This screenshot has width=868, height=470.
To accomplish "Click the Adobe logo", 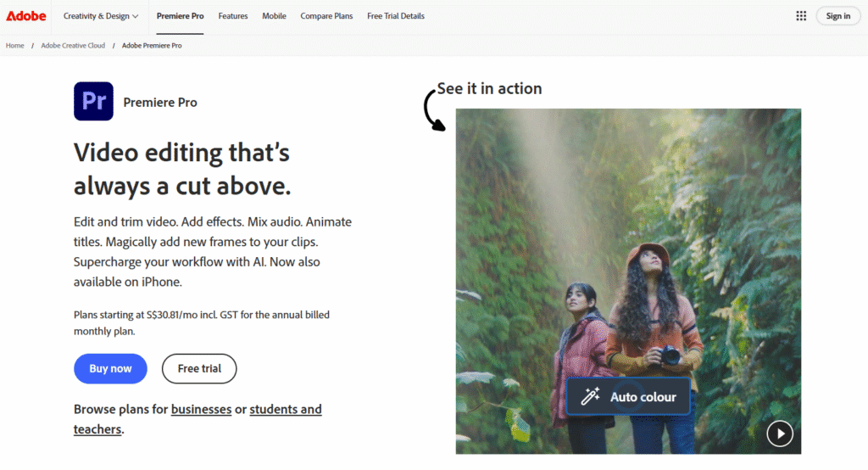I will [x=26, y=16].
